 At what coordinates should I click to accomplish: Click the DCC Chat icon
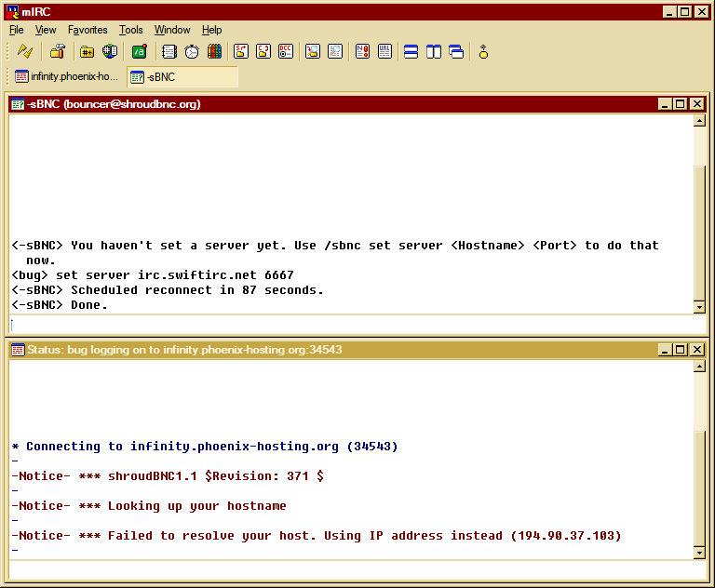point(263,51)
